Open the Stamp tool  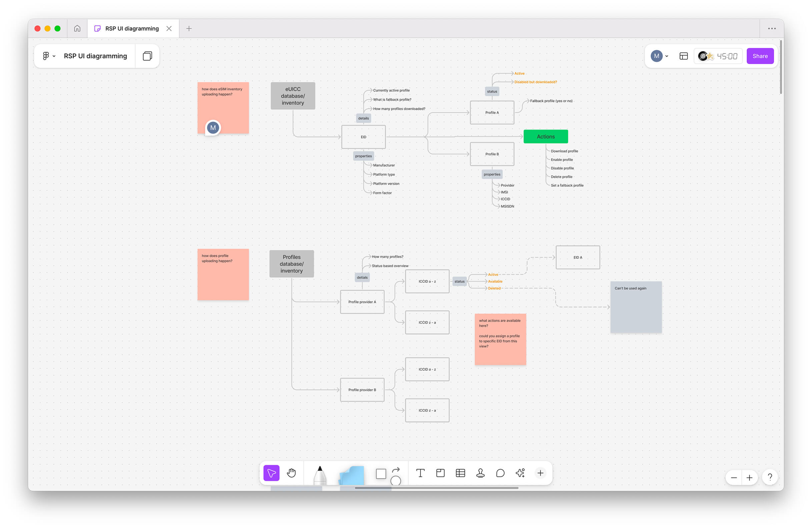(x=480, y=473)
